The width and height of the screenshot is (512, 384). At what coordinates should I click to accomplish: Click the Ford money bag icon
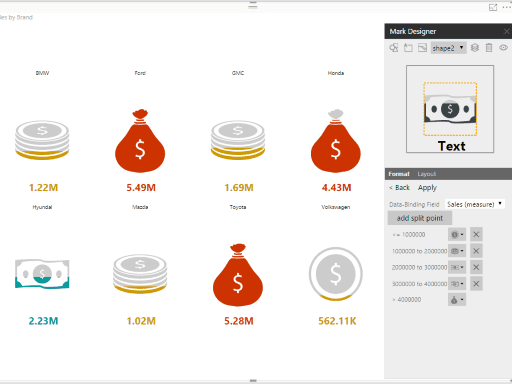(140, 141)
